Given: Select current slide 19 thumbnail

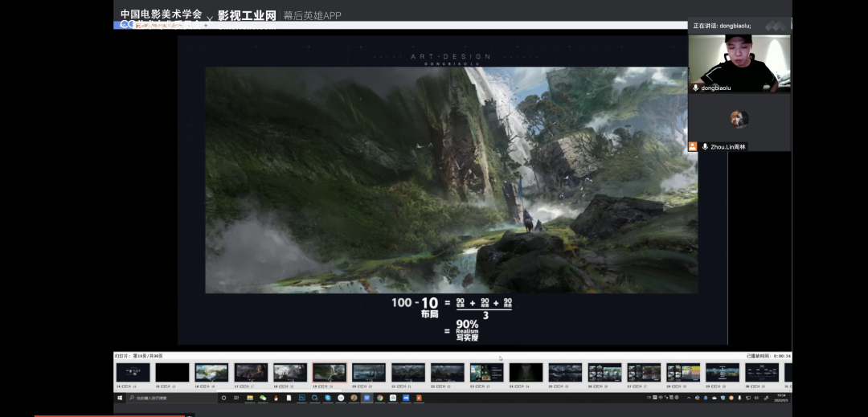Looking at the screenshot, I should click(x=330, y=372).
